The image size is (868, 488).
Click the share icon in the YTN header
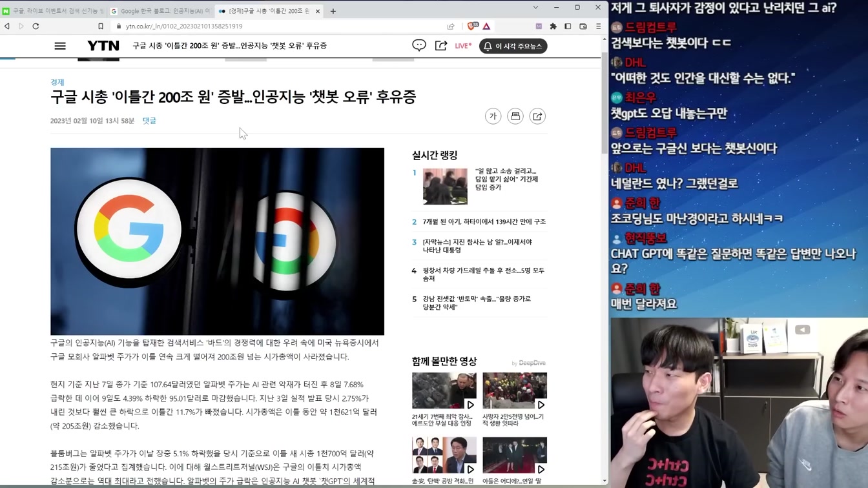click(x=441, y=45)
